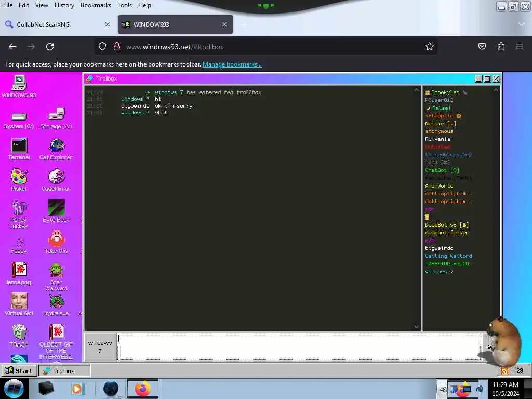Select Wailing Wailord in user list

click(x=448, y=256)
